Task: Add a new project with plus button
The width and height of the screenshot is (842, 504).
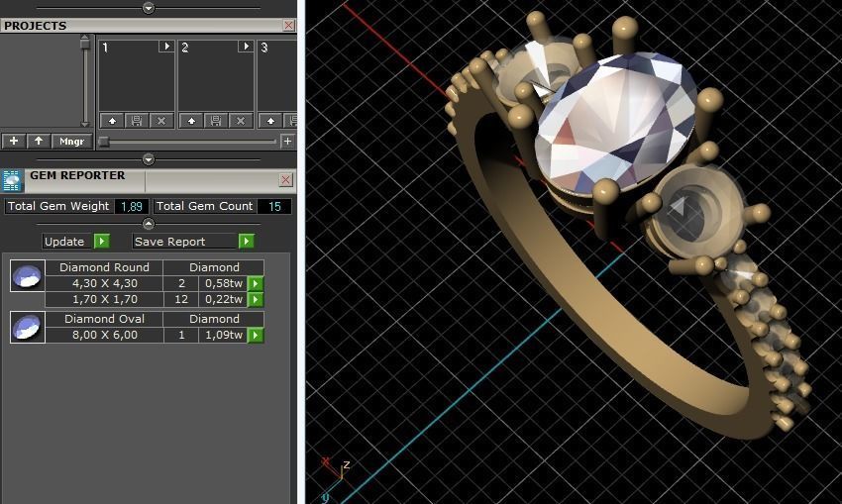Action: [x=14, y=142]
